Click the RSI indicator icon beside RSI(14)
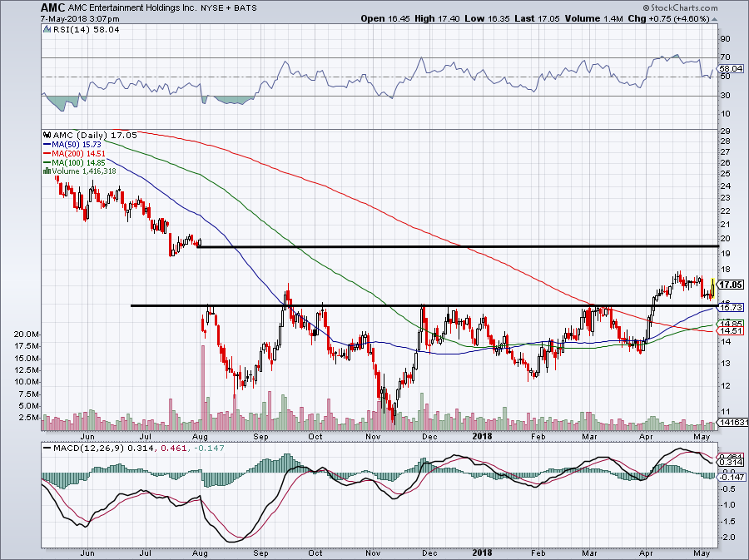The width and height of the screenshot is (749, 560). pyautogui.click(x=47, y=29)
